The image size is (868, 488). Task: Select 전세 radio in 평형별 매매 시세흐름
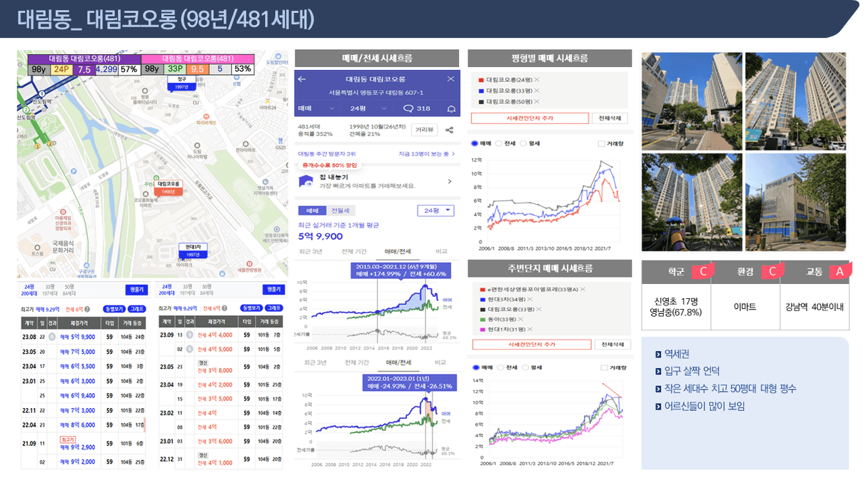coord(499,143)
